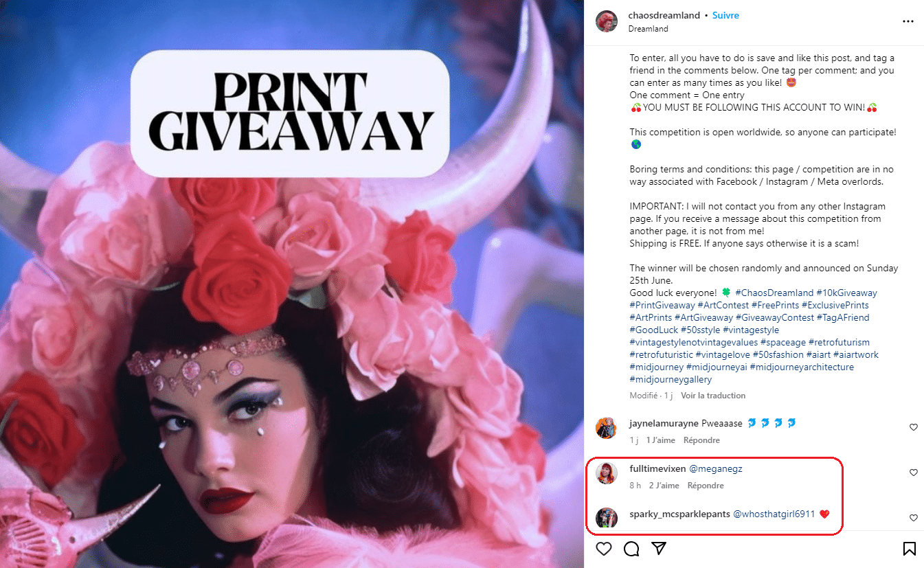The height and width of the screenshot is (568, 924).
Task: Open the Dreamland location link
Action: (x=648, y=29)
